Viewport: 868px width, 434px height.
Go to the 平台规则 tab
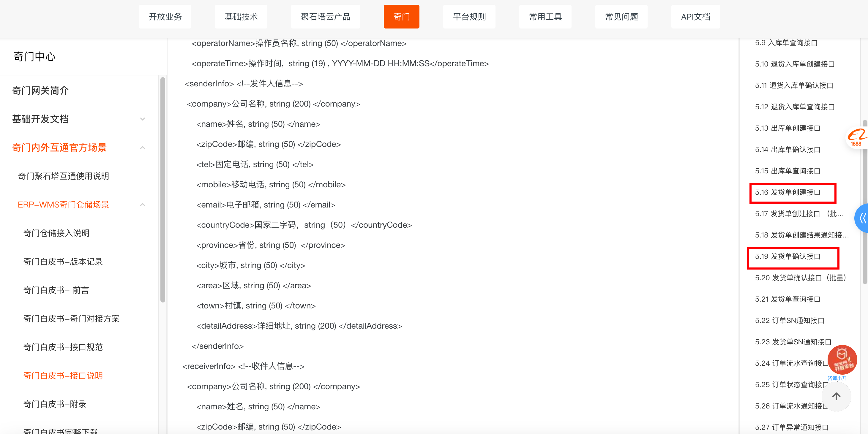(x=469, y=17)
